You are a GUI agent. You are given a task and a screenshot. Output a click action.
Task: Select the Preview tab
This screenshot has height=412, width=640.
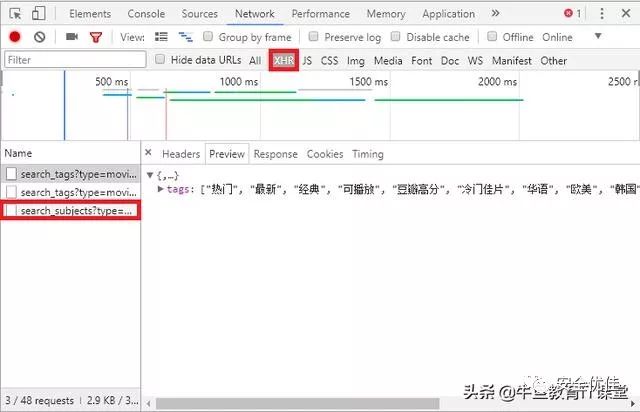point(227,154)
